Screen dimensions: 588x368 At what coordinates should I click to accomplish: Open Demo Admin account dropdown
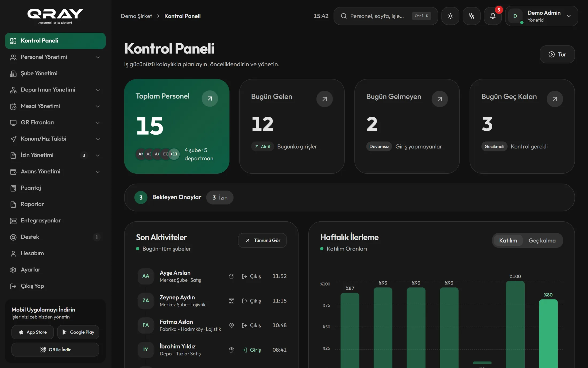coord(542,16)
